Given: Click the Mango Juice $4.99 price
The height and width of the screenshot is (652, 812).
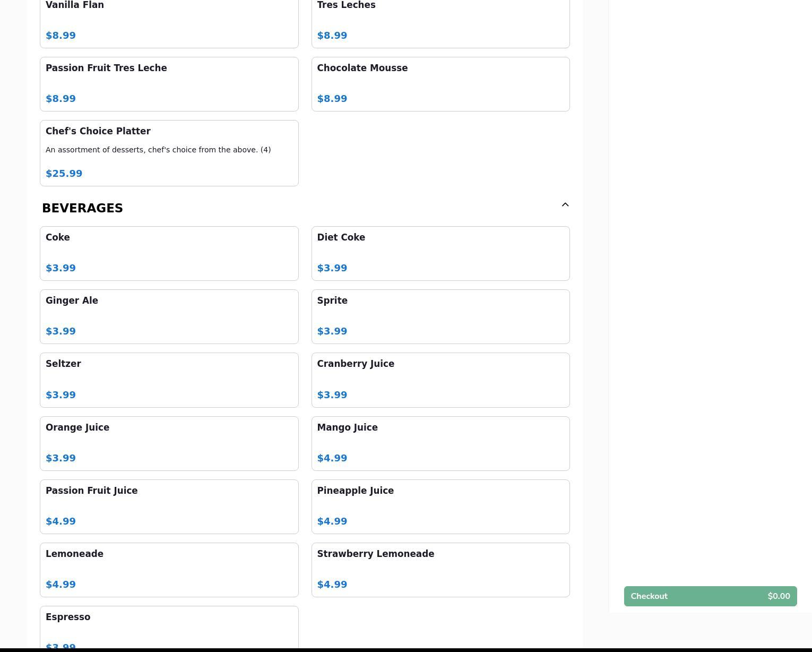Looking at the screenshot, I should [332, 458].
